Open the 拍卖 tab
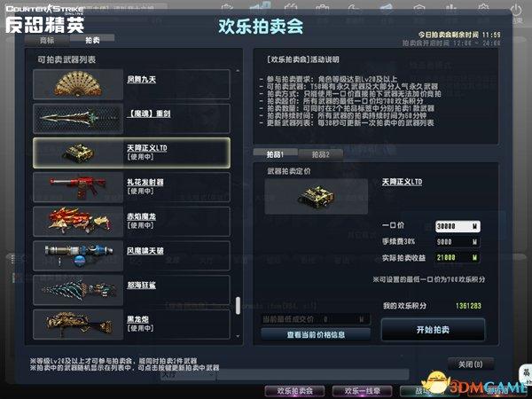The image size is (532, 399). coord(92,40)
